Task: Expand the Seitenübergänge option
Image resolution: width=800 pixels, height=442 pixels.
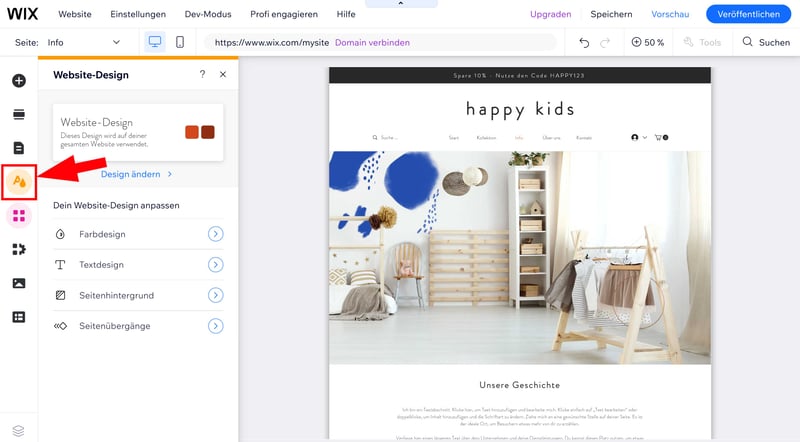Action: click(215, 326)
